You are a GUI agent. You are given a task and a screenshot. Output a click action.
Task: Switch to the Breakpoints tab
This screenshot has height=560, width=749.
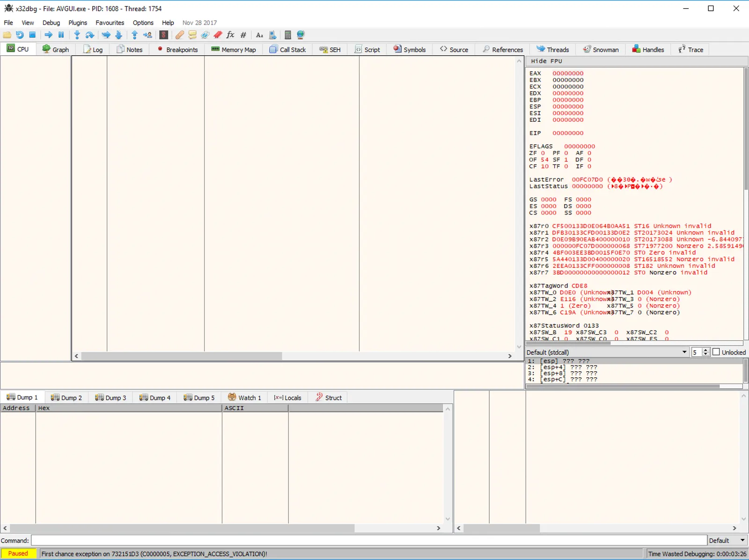[x=177, y=49]
